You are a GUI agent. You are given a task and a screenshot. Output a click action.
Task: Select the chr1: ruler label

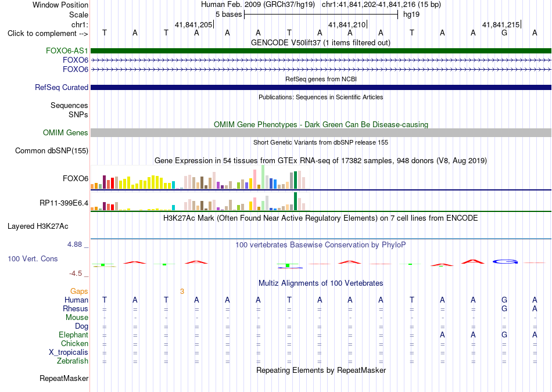tap(80, 24)
